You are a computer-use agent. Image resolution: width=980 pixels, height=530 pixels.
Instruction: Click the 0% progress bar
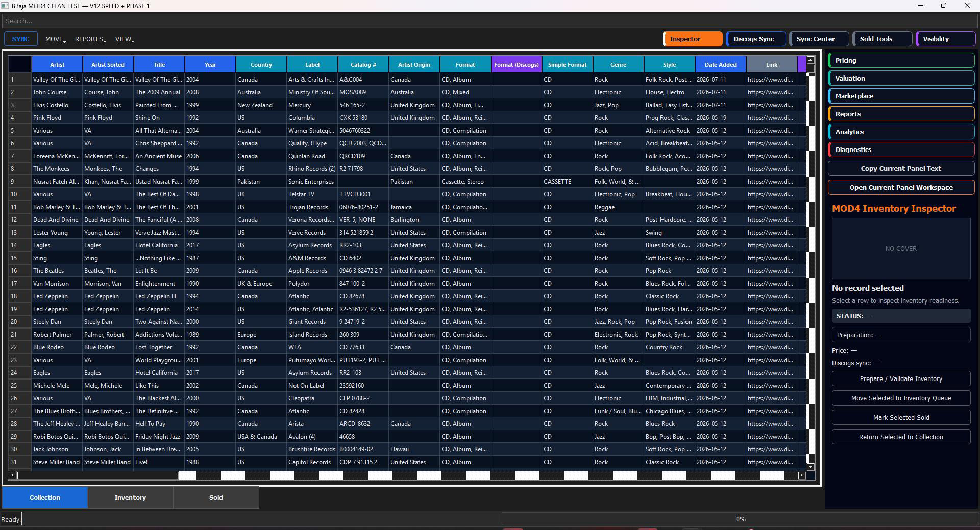[x=740, y=519]
